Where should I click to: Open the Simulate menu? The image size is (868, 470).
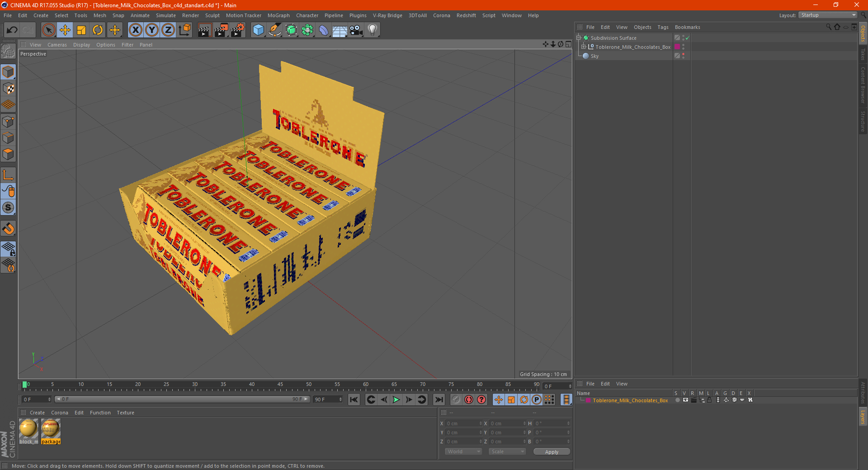166,15
